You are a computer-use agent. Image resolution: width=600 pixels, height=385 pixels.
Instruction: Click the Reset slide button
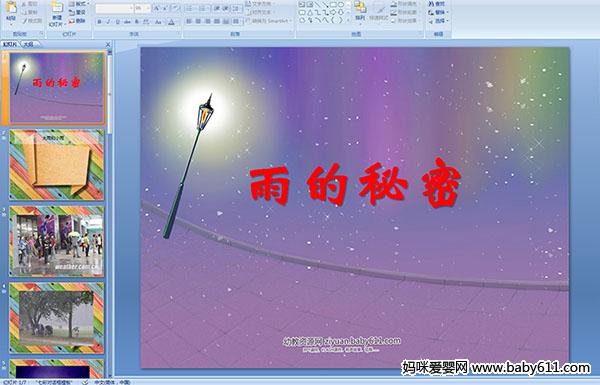[x=77, y=12]
